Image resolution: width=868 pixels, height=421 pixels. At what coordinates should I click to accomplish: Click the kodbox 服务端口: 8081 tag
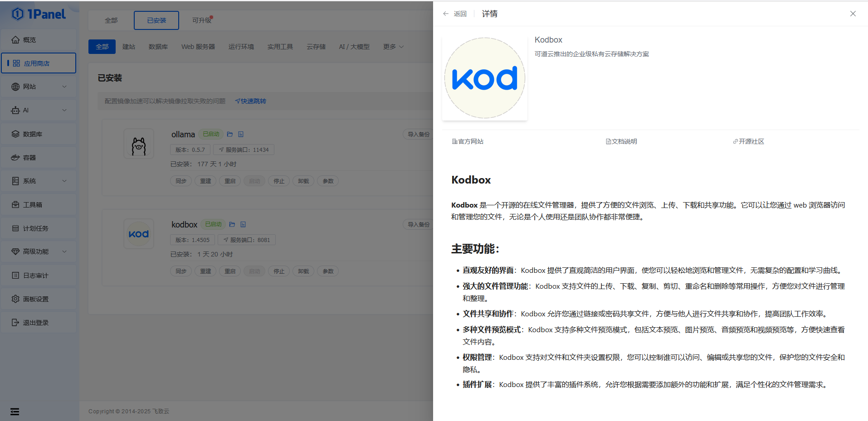[x=246, y=240]
